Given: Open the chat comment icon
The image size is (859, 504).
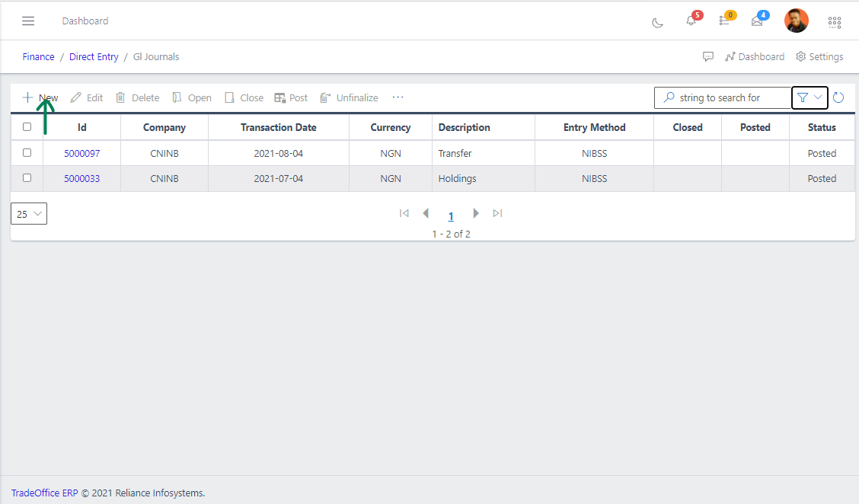Looking at the screenshot, I should (708, 57).
